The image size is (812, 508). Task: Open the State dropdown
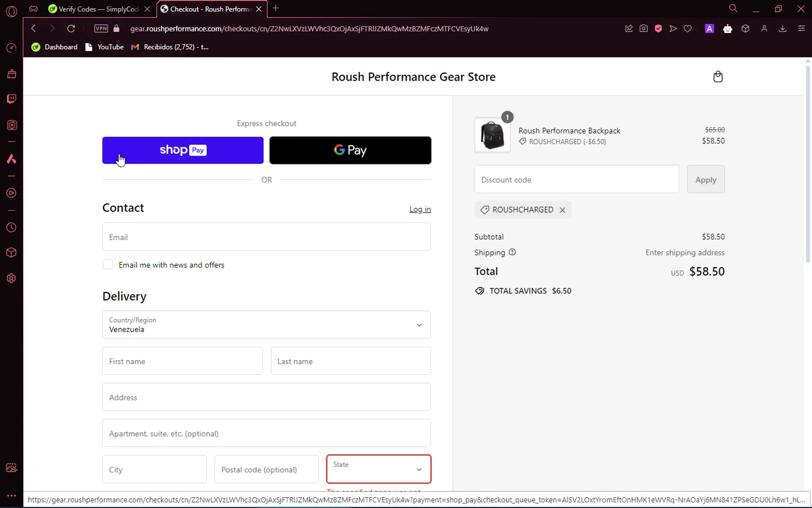click(378, 469)
